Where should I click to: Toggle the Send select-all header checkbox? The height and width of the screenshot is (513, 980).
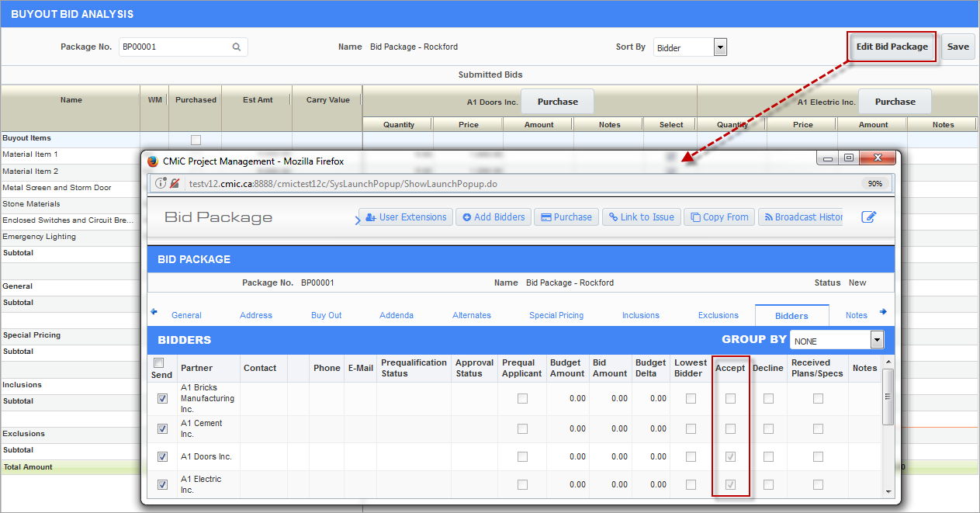click(x=159, y=363)
